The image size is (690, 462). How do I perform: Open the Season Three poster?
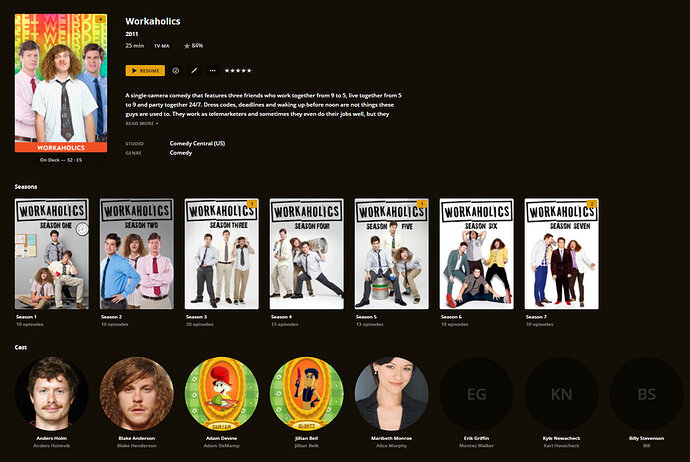click(x=221, y=254)
